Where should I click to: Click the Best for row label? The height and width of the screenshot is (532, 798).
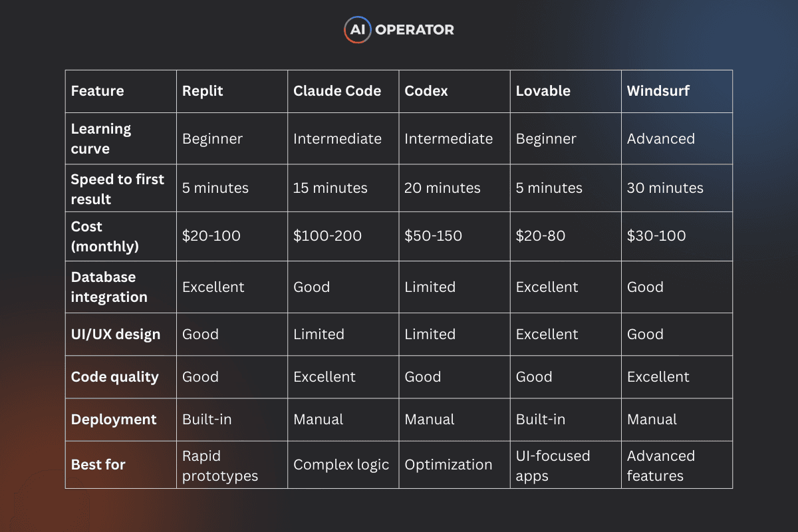[x=98, y=465]
